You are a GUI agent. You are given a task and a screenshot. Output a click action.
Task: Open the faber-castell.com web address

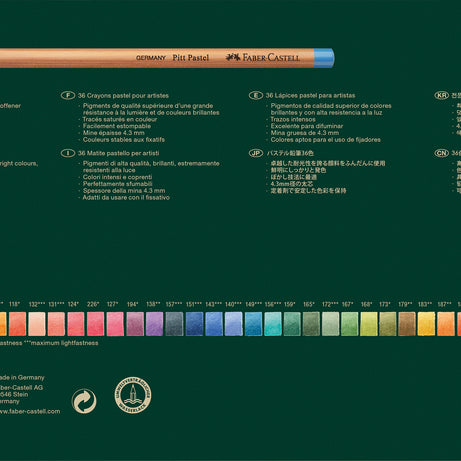pyautogui.click(x=30, y=411)
